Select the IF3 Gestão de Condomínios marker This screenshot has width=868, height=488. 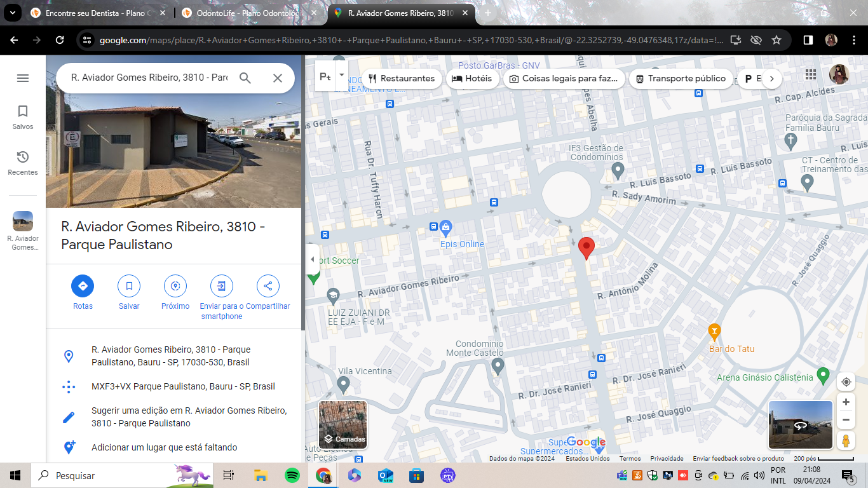point(618,170)
